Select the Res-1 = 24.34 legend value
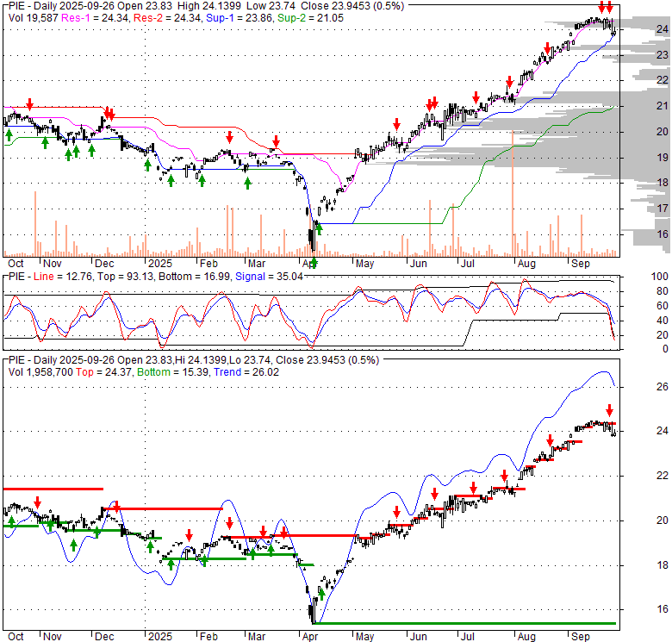This screenshot has height=642, width=672. coord(94,18)
